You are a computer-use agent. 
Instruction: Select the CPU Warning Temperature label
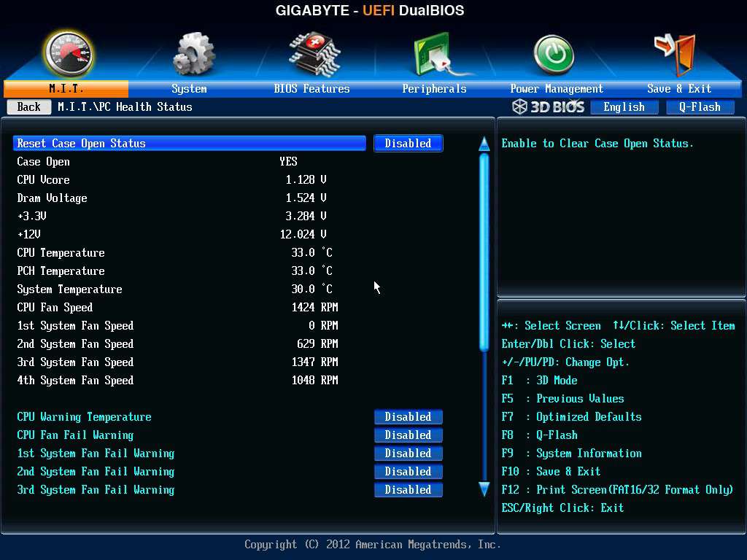[x=85, y=416]
